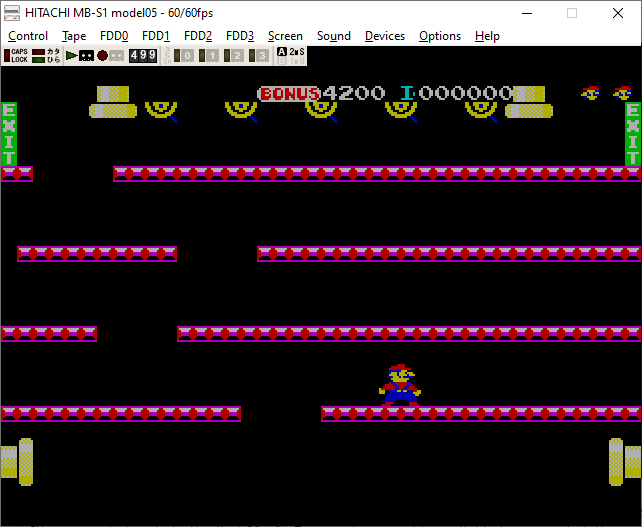Open the Sound menu
This screenshot has height=527, width=642.
tap(334, 36)
